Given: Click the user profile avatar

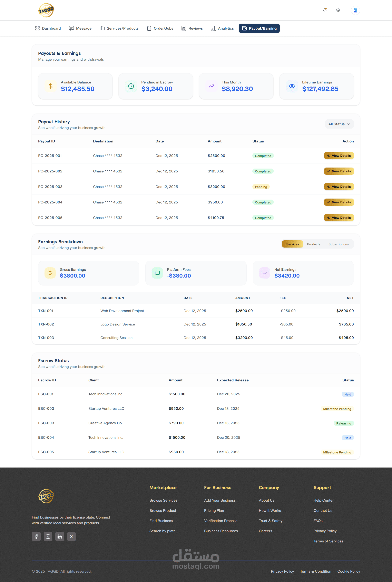Looking at the screenshot, I should click(x=355, y=10).
